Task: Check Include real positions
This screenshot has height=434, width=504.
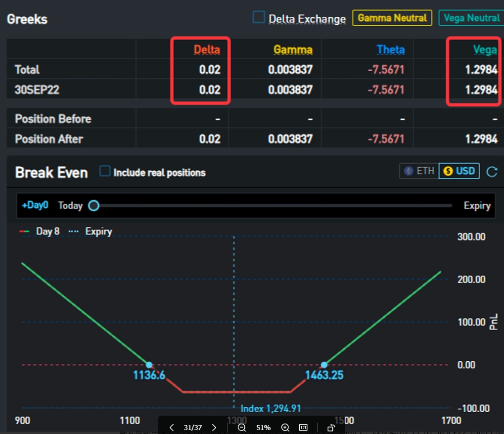Action: [x=105, y=171]
